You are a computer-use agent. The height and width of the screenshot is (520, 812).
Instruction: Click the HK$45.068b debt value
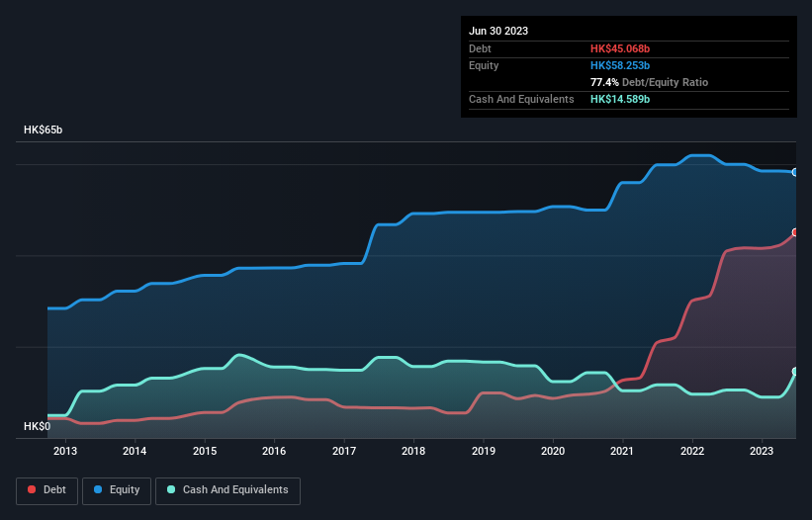coord(620,48)
